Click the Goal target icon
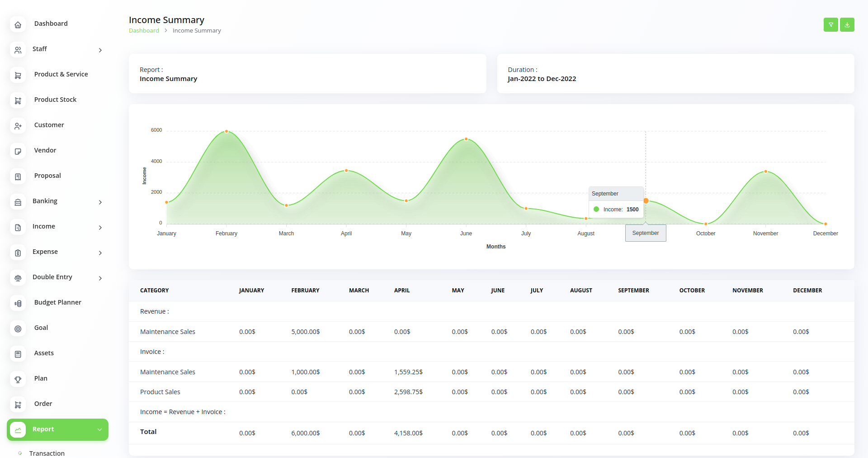This screenshot has width=868, height=458. click(x=18, y=329)
